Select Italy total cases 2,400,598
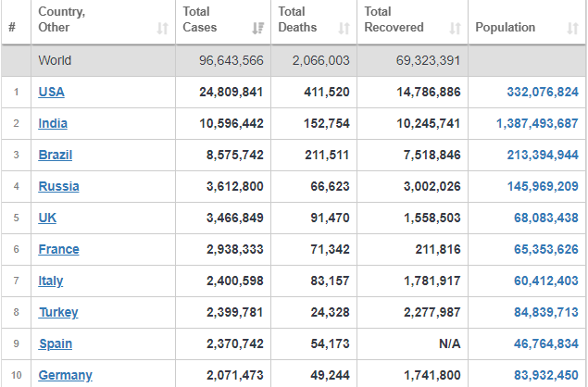The image size is (588, 387). point(235,281)
